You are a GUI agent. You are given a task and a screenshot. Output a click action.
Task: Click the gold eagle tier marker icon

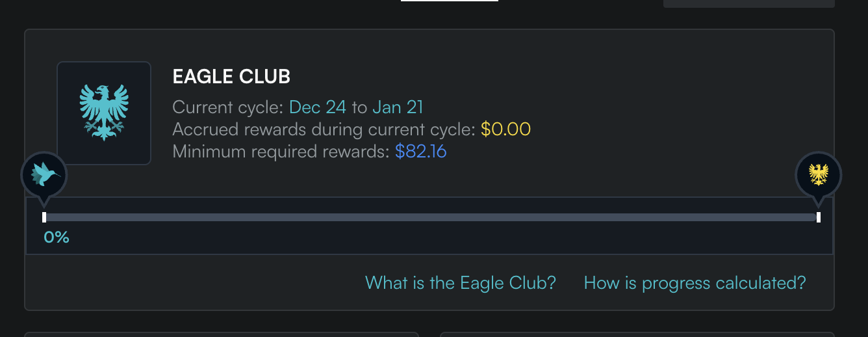pos(818,174)
